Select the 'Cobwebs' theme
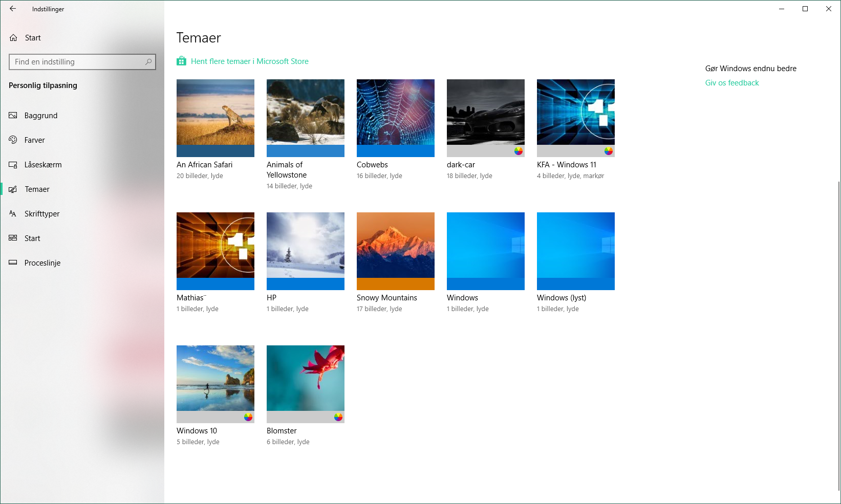The height and width of the screenshot is (504, 841). 395,118
